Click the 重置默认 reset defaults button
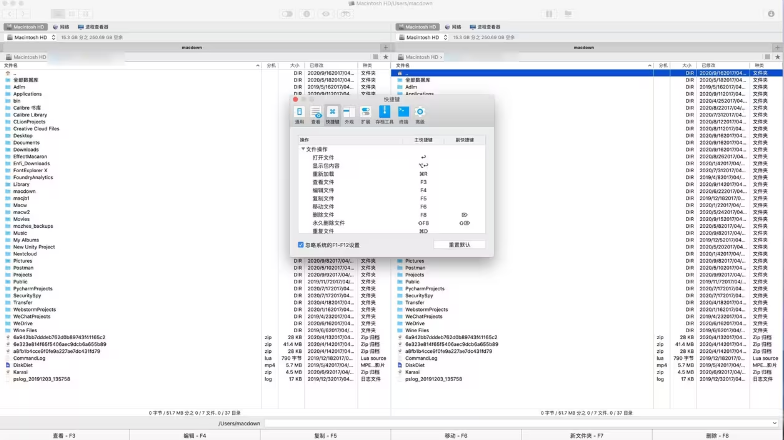784x440 pixels. pos(459,245)
